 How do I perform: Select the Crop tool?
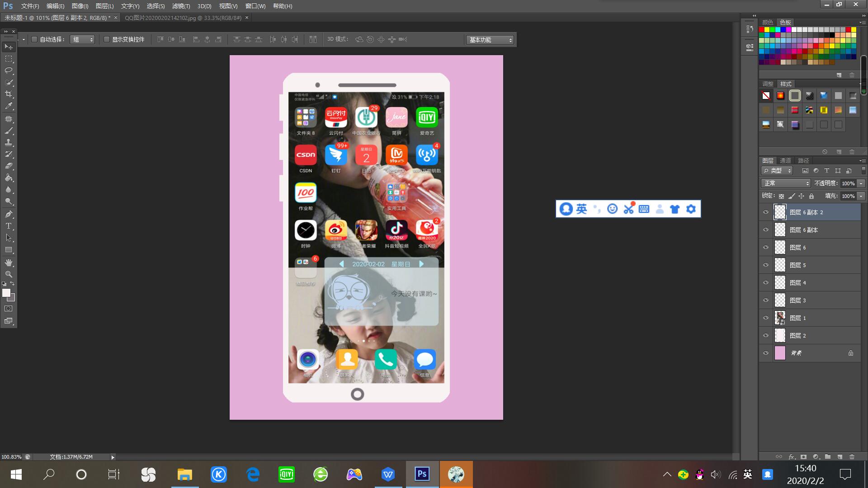[x=9, y=94]
